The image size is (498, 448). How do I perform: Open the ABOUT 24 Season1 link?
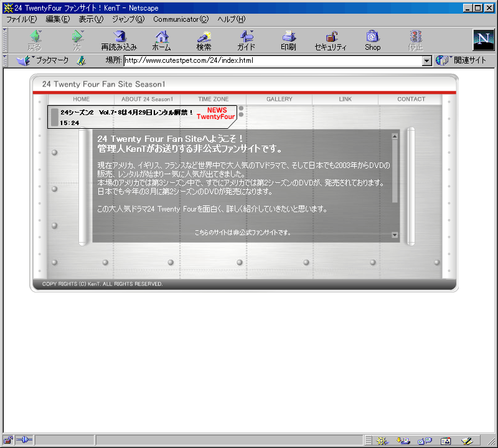coord(147,99)
